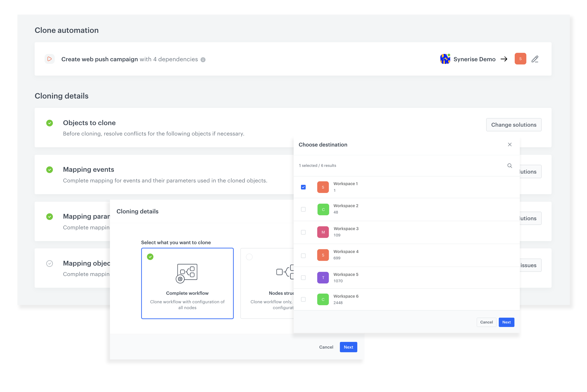Close the Choose destination dialog
Screen dimensions: 587x392
coord(510,144)
